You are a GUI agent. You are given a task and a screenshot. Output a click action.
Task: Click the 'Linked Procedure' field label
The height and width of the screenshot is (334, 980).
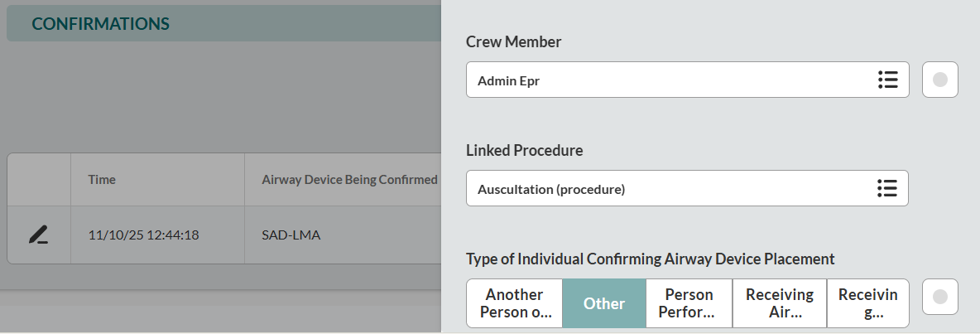pos(524,151)
